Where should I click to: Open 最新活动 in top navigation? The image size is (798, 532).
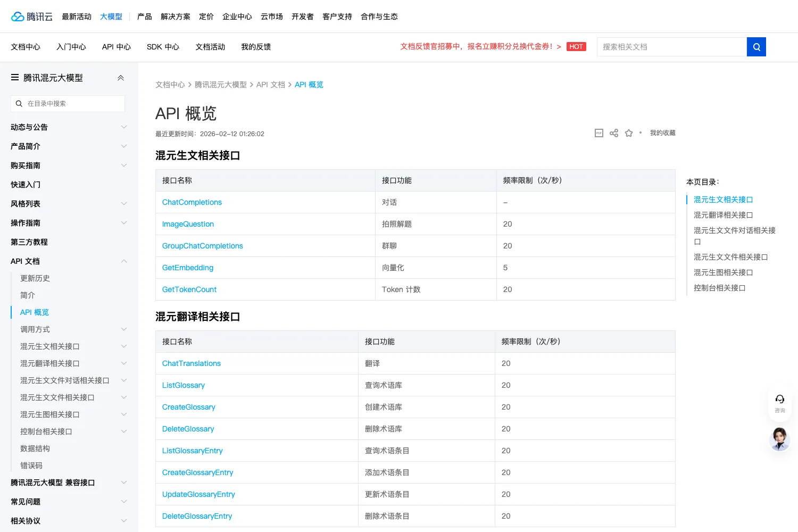(x=77, y=16)
